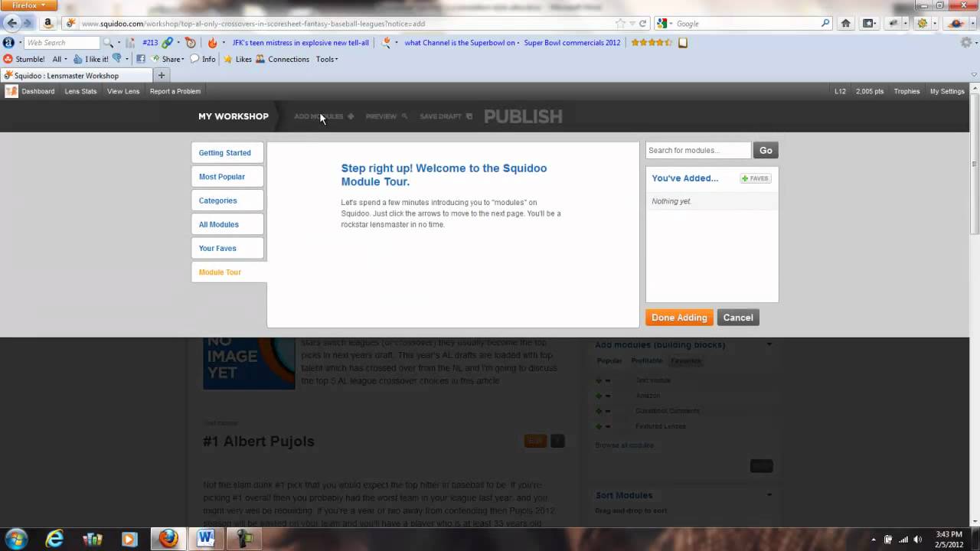Open the Trophies page

click(x=906, y=91)
